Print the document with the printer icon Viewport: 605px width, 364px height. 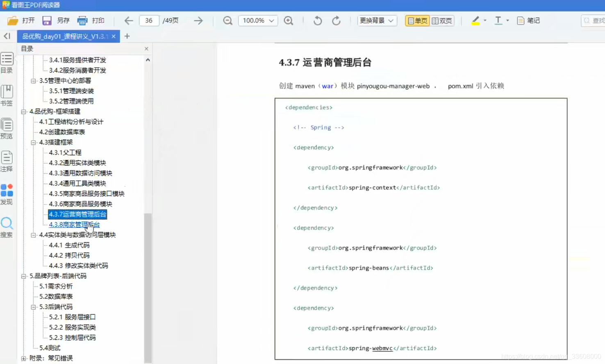tap(82, 20)
